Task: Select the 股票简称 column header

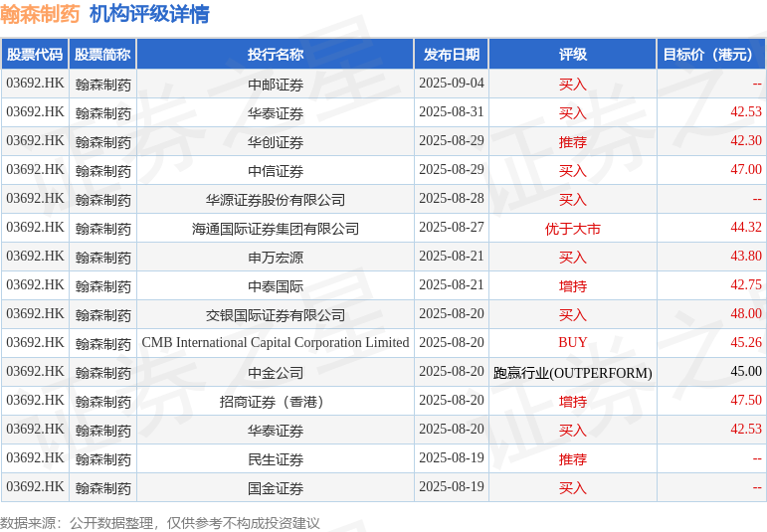Action: (102, 55)
